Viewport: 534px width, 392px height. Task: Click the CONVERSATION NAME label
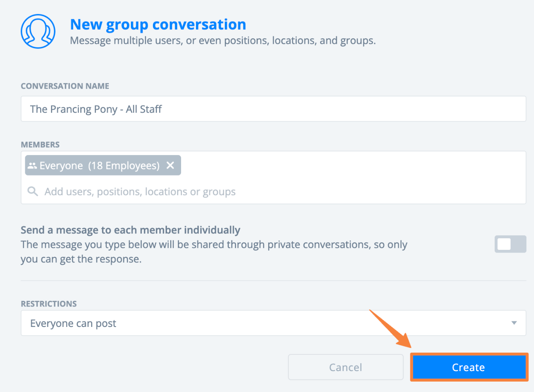coord(65,86)
